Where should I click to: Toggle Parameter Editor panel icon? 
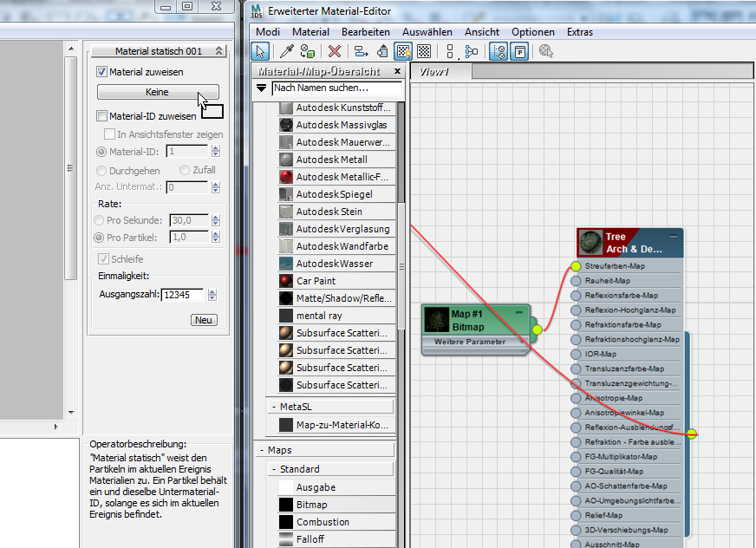[520, 51]
